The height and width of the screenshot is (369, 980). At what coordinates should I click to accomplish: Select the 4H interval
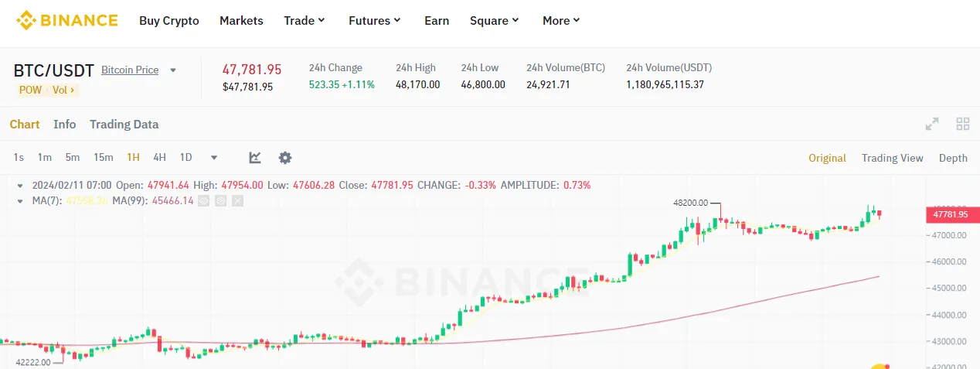(159, 158)
